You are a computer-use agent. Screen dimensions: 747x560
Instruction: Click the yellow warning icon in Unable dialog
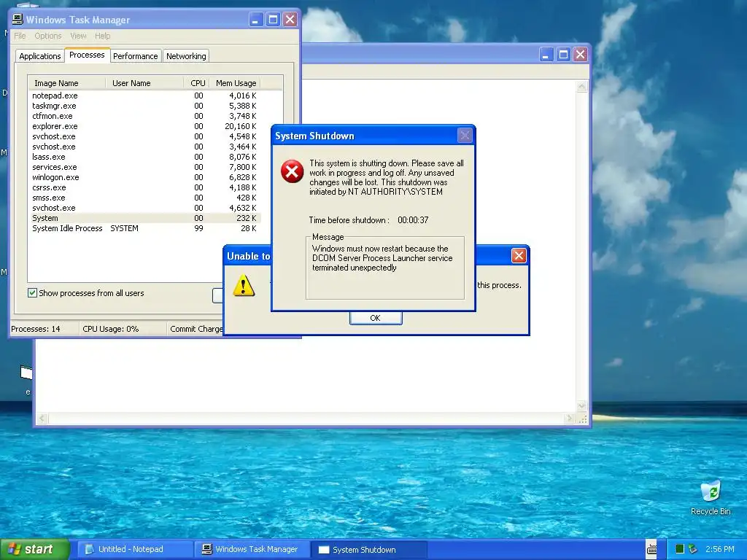pyautogui.click(x=244, y=286)
